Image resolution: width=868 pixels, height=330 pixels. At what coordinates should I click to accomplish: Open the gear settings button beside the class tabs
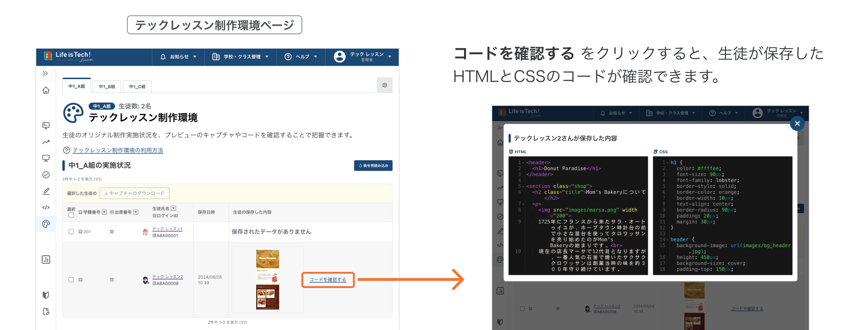click(384, 85)
